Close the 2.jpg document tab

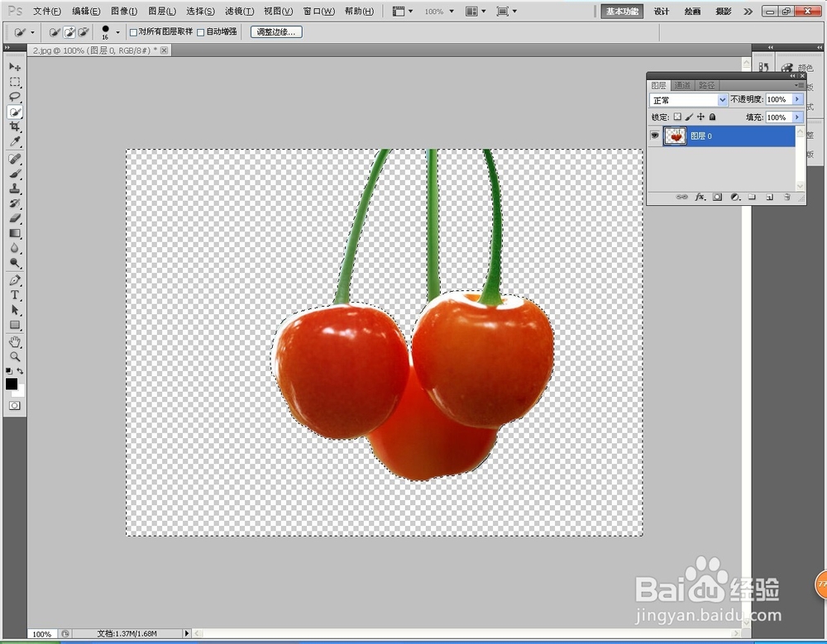tap(164, 50)
